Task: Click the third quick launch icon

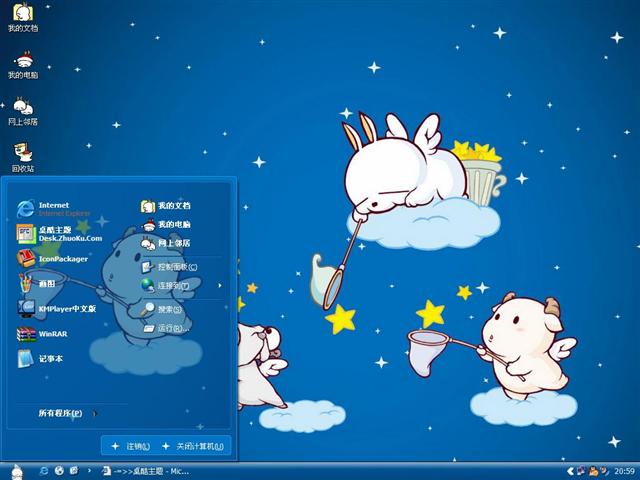Action: (x=74, y=471)
